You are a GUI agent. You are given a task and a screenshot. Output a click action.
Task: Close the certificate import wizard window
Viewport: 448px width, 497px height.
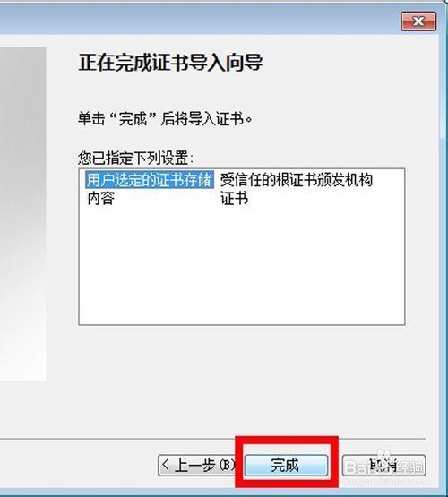pyautogui.click(x=418, y=21)
